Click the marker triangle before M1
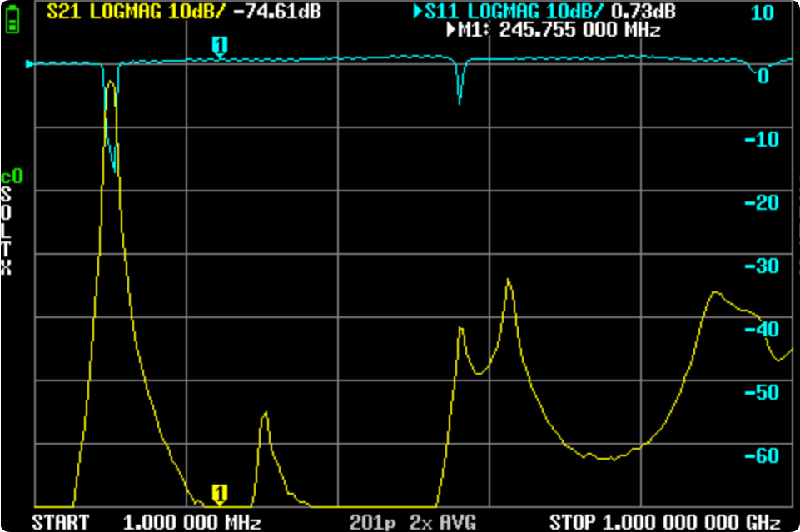Image resolution: width=800 pixels, height=532 pixels. click(451, 30)
